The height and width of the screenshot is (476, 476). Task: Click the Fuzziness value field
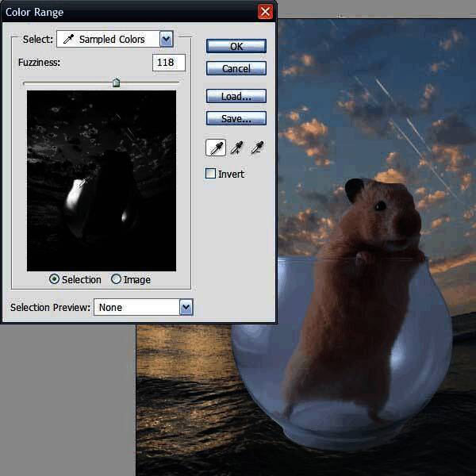[168, 63]
